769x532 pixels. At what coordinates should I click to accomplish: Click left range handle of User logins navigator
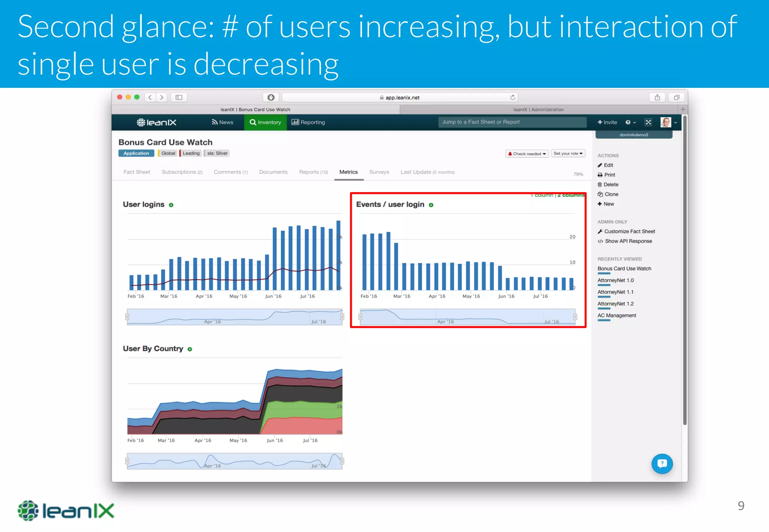point(127,317)
